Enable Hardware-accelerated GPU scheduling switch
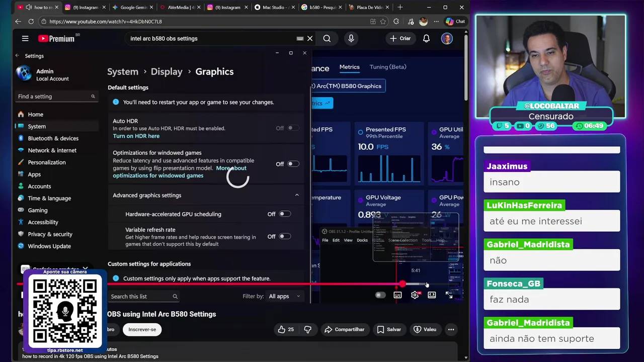The height and width of the screenshot is (362, 644). pyautogui.click(x=285, y=214)
